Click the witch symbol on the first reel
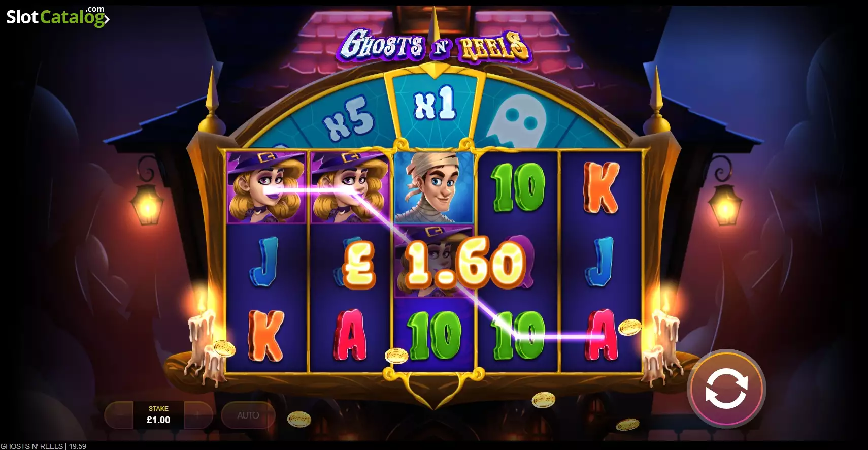 (266, 187)
